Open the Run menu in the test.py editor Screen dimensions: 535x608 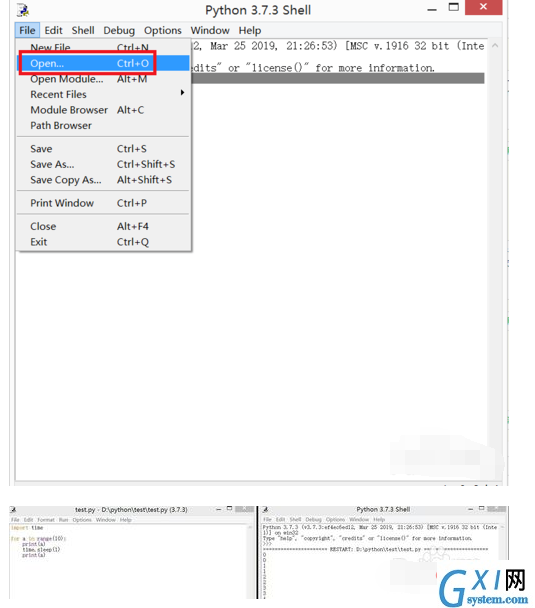pos(64,520)
